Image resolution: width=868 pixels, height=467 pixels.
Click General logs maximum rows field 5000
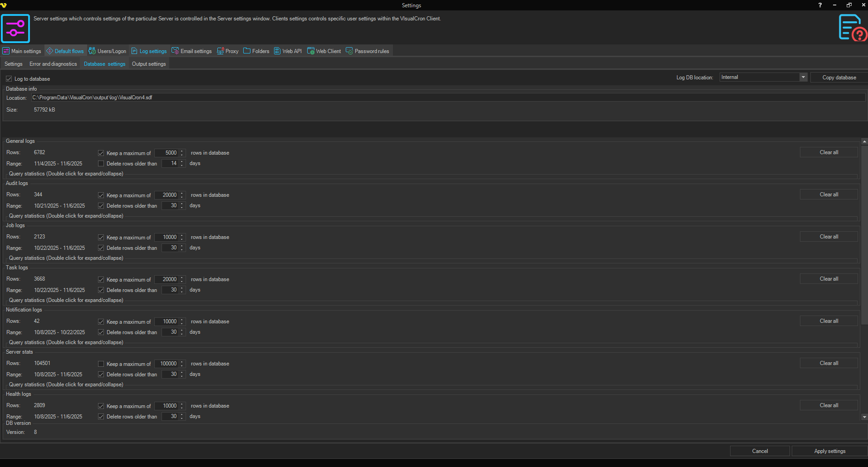coord(167,153)
